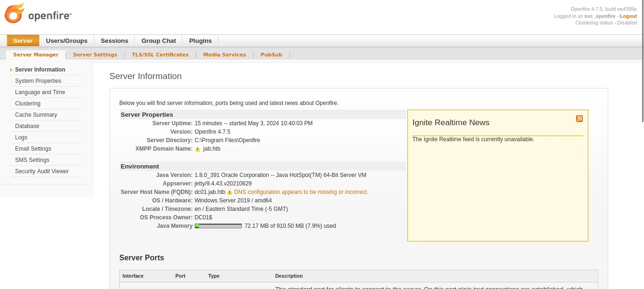The image size is (644, 289).
Task: Click the Windows Server 2019 / amd64 value
Action: coord(233,201)
